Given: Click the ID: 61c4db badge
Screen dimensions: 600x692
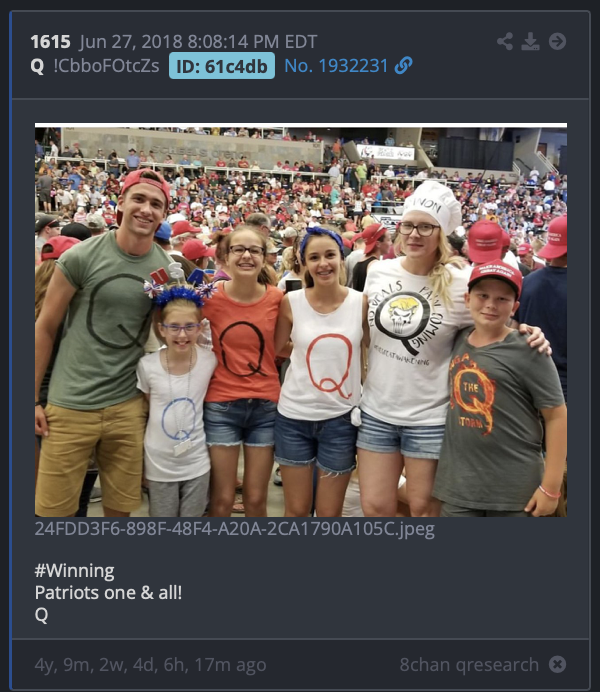Looking at the screenshot, I should (x=222, y=66).
